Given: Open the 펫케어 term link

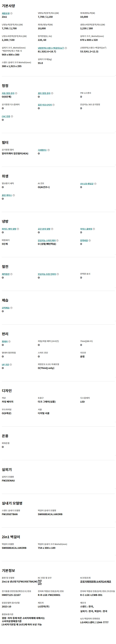Looking at the screenshot, I should point(5,341).
